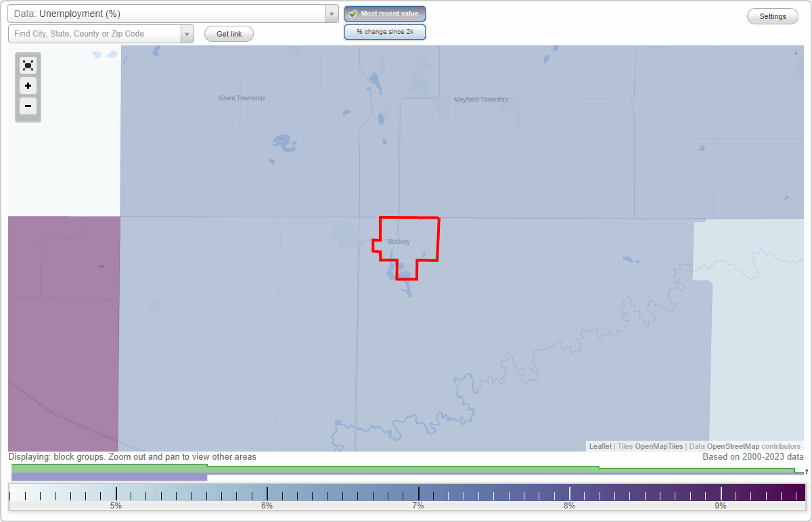Image resolution: width=812 pixels, height=522 pixels.
Task: Click the Get link button
Action: click(229, 34)
